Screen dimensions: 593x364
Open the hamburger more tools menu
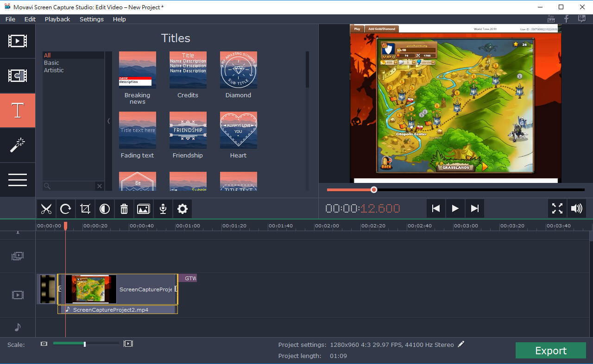pos(18,180)
